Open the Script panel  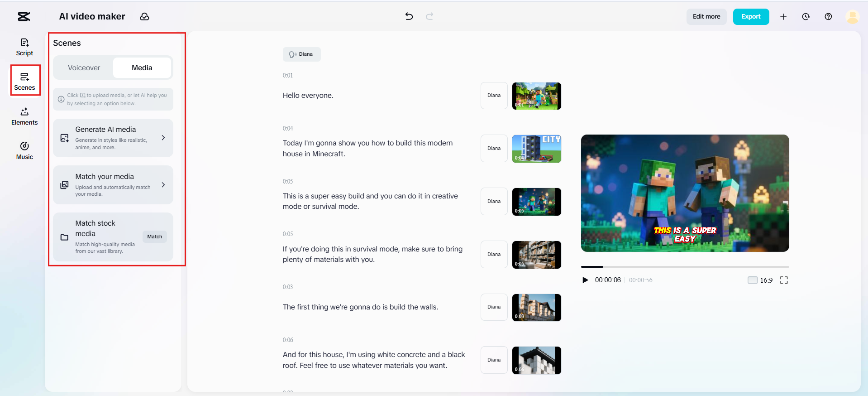[x=24, y=47]
